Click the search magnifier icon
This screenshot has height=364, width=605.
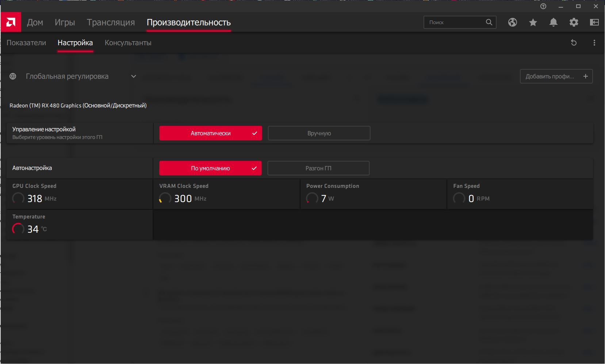489,22
